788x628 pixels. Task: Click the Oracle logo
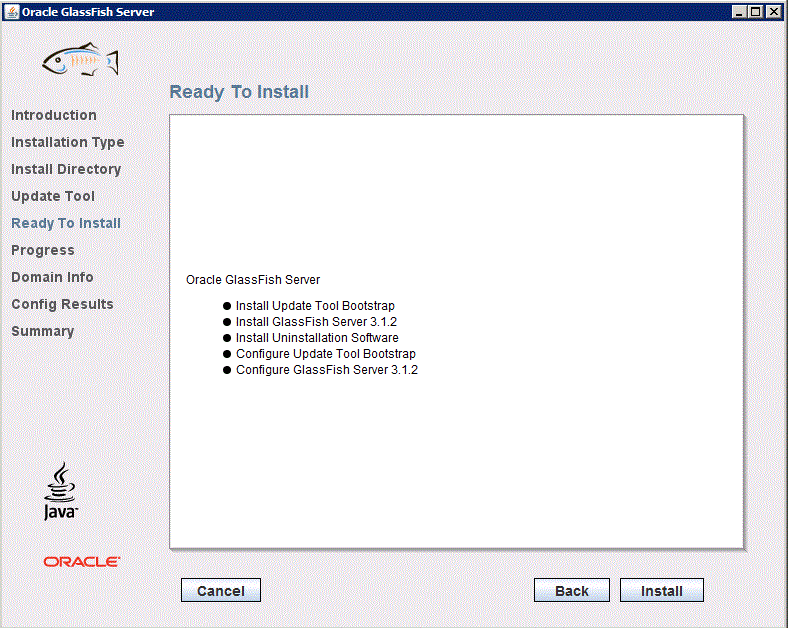pyautogui.click(x=81, y=561)
